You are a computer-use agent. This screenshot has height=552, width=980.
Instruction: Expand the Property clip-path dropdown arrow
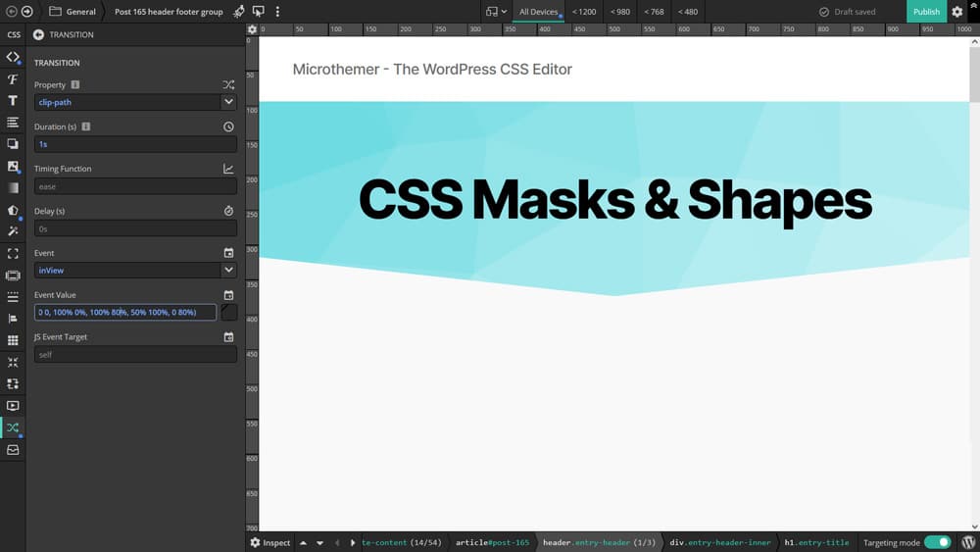[x=228, y=102]
